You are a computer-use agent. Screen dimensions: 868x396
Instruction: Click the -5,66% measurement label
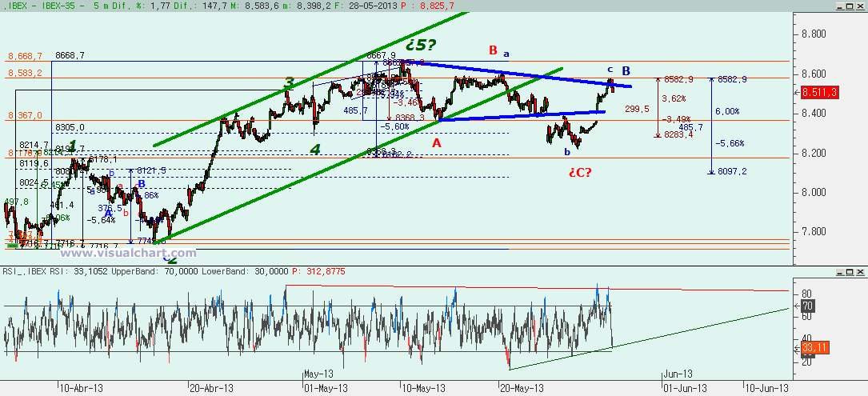730,143
